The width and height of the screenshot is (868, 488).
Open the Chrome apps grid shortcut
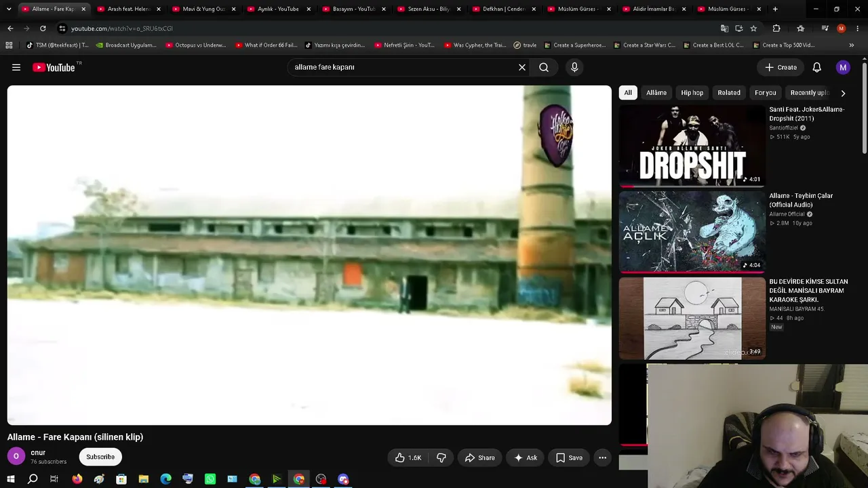coord(9,45)
